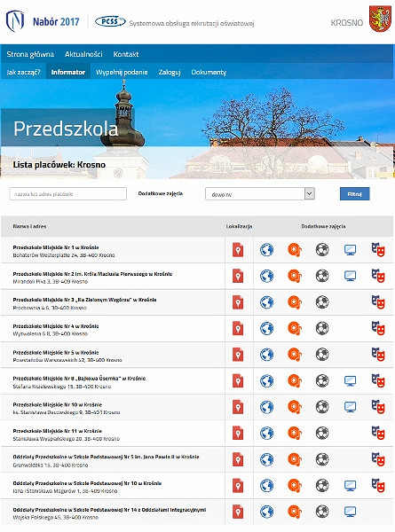Click computer icon for Przedszkole Miejskie Nr 2
Image resolution: width=395 pixels, height=532 pixels.
click(x=350, y=276)
